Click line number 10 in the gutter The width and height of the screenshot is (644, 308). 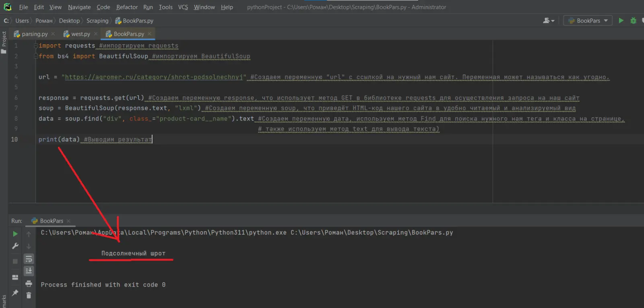point(14,139)
